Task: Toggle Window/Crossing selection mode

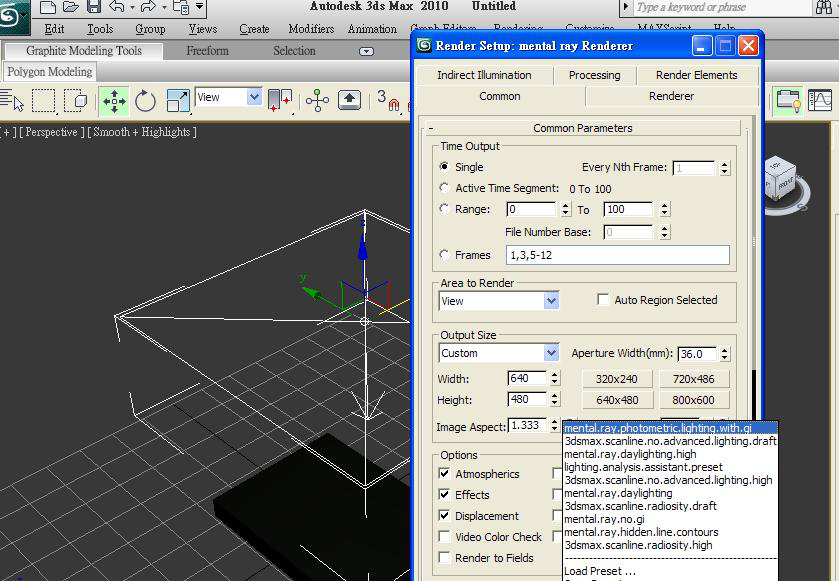Action: (76, 100)
